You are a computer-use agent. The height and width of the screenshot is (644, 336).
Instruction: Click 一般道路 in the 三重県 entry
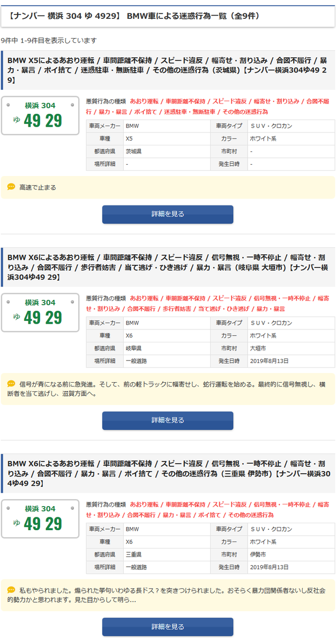pyautogui.click(x=136, y=567)
